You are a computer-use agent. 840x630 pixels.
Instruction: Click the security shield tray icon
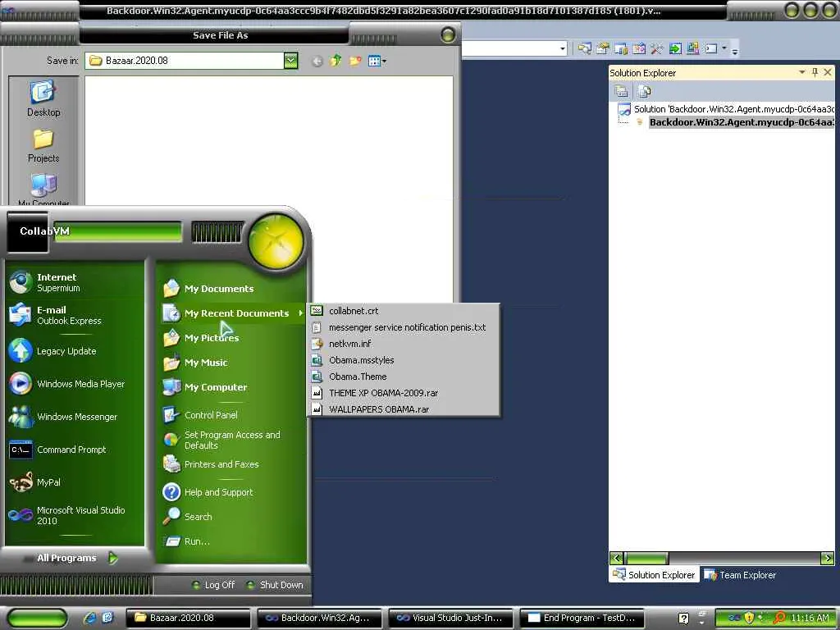pyautogui.click(x=750, y=618)
